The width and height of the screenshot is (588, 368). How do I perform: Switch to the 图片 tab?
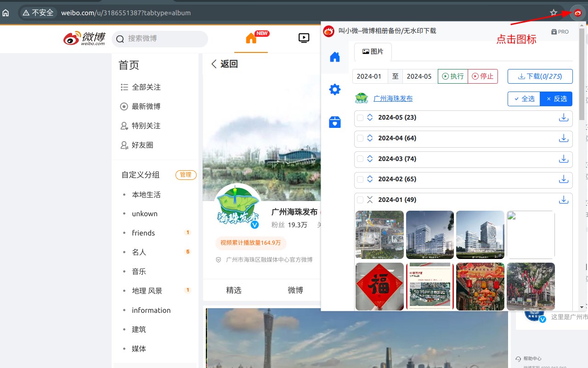coord(373,52)
